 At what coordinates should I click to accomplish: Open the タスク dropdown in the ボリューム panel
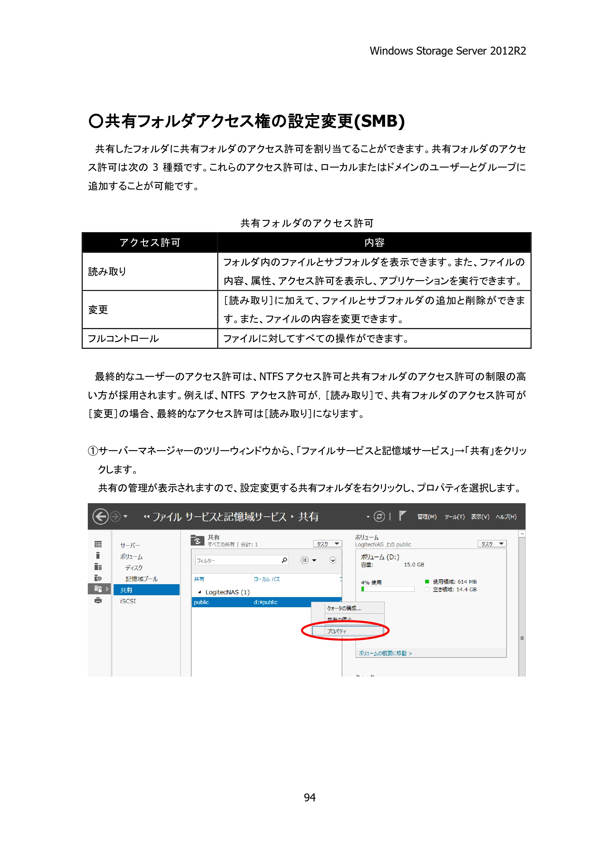point(492,544)
